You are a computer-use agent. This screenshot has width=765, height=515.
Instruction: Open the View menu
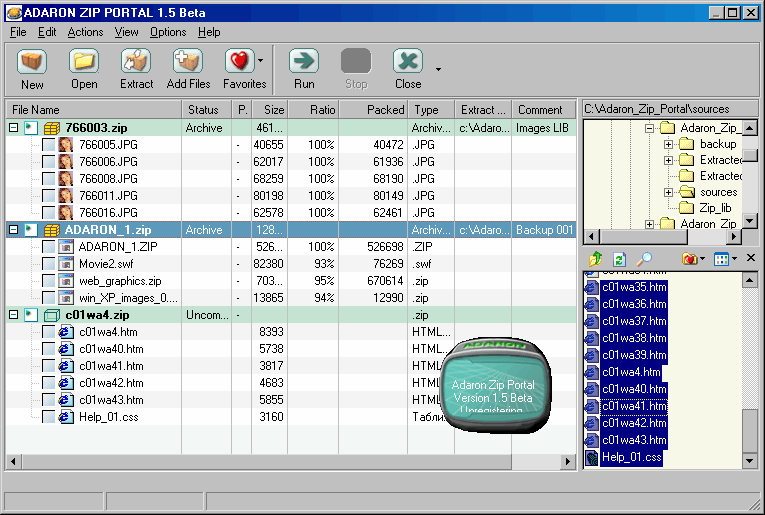[126, 32]
